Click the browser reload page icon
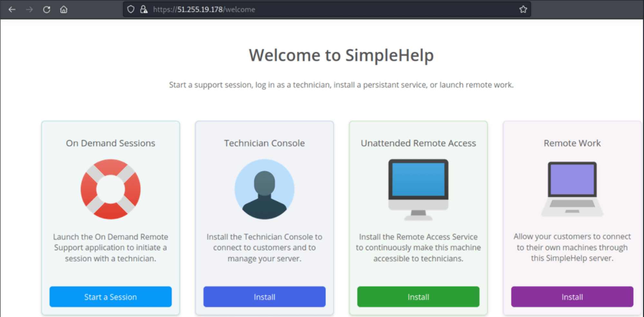Image resolution: width=644 pixels, height=317 pixels. (46, 9)
